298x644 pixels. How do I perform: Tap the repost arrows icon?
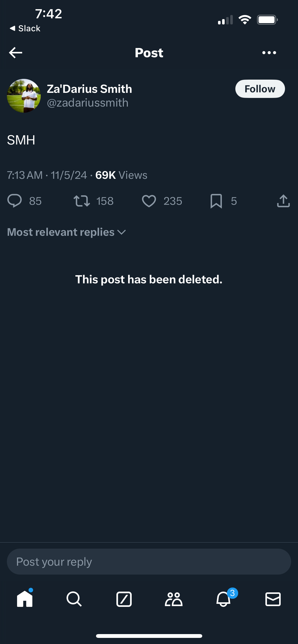point(82,201)
